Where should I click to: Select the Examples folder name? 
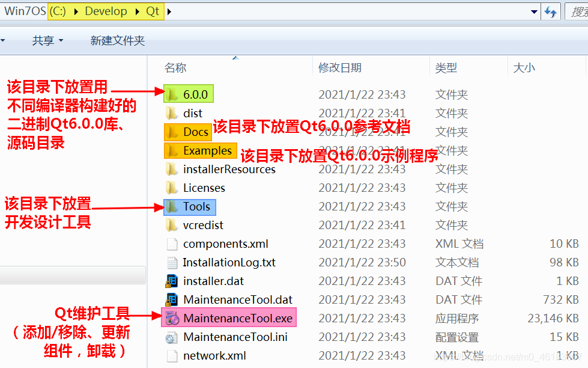coord(207,150)
